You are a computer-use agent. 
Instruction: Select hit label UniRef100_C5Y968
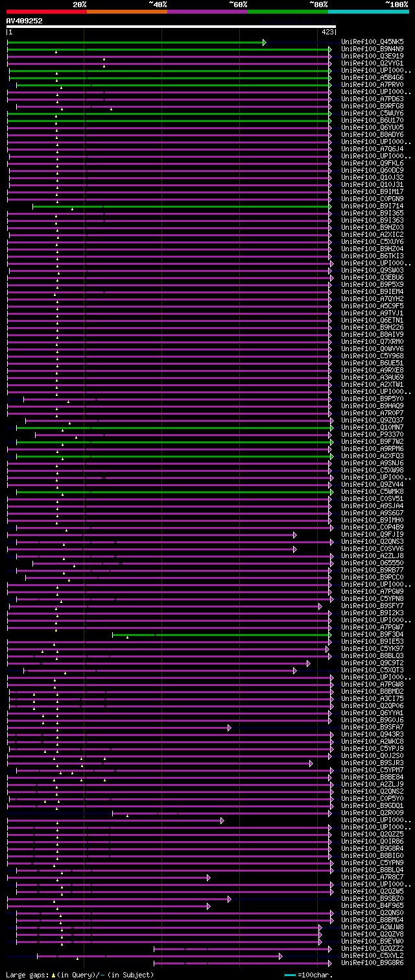tap(373, 356)
